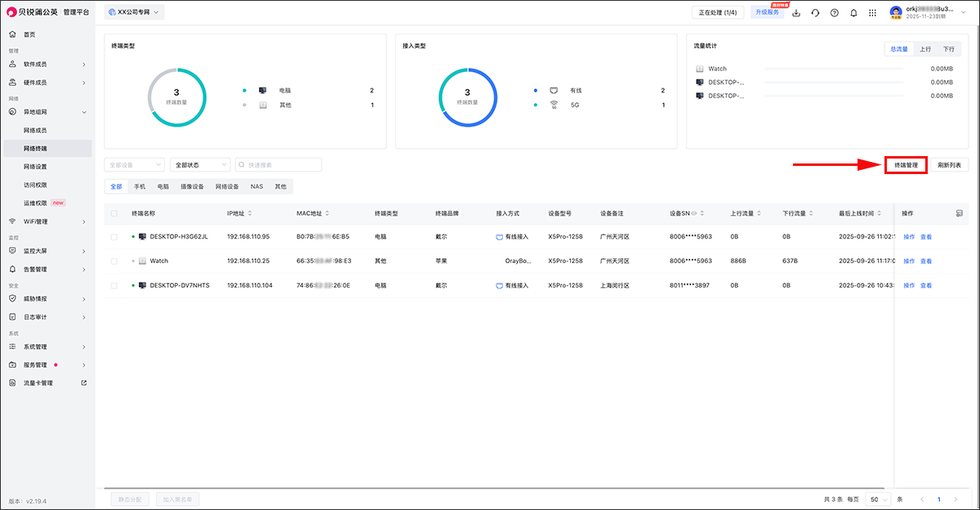Image resolution: width=980 pixels, height=510 pixels.
Task: Tick the select-all checkbox in table header
Action: pyautogui.click(x=114, y=213)
